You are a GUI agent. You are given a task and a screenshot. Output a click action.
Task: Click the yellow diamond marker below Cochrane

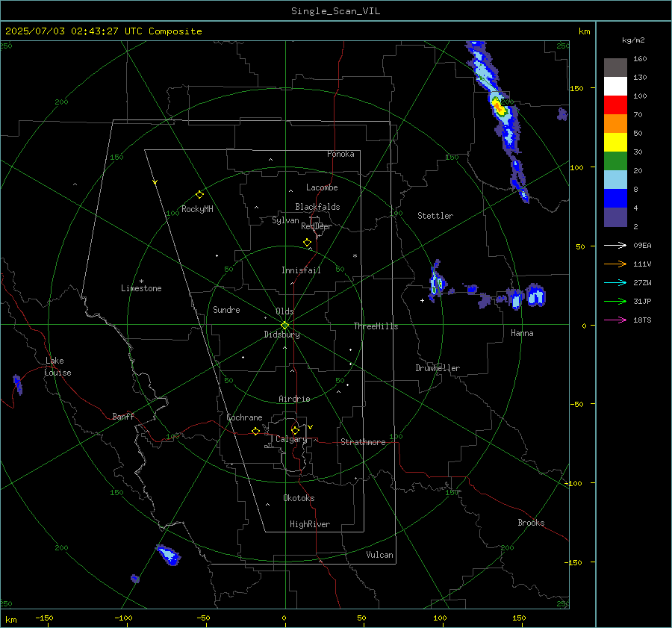255,431
